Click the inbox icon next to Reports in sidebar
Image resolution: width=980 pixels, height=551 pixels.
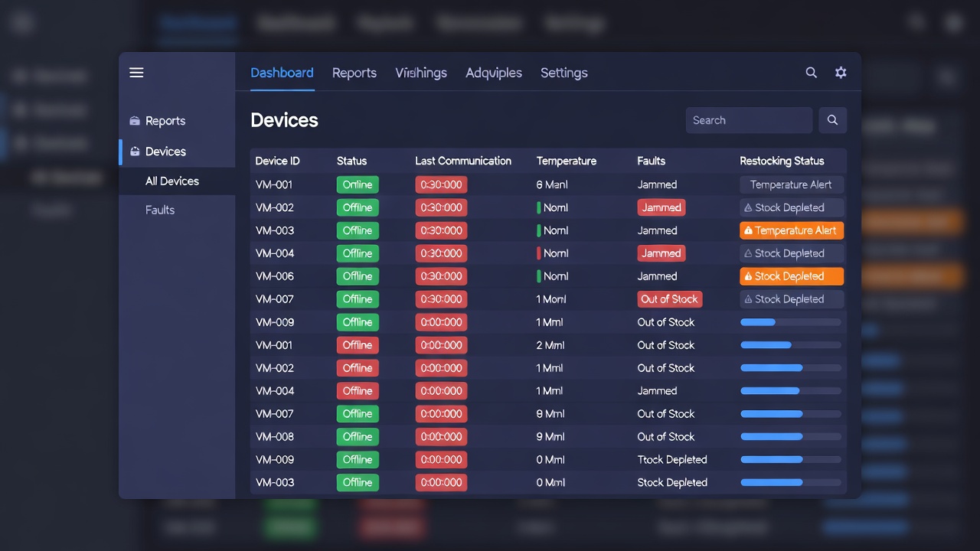(x=133, y=120)
